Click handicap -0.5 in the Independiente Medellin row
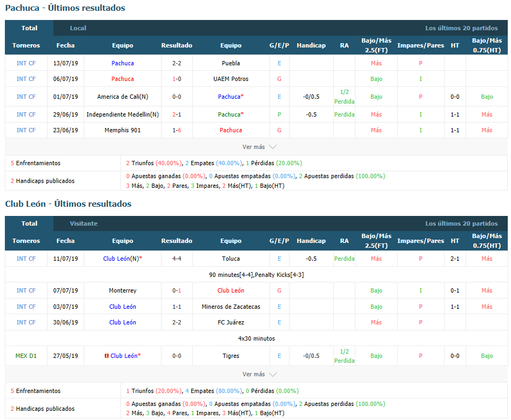Screen dimensions: 511x420 pos(311,114)
